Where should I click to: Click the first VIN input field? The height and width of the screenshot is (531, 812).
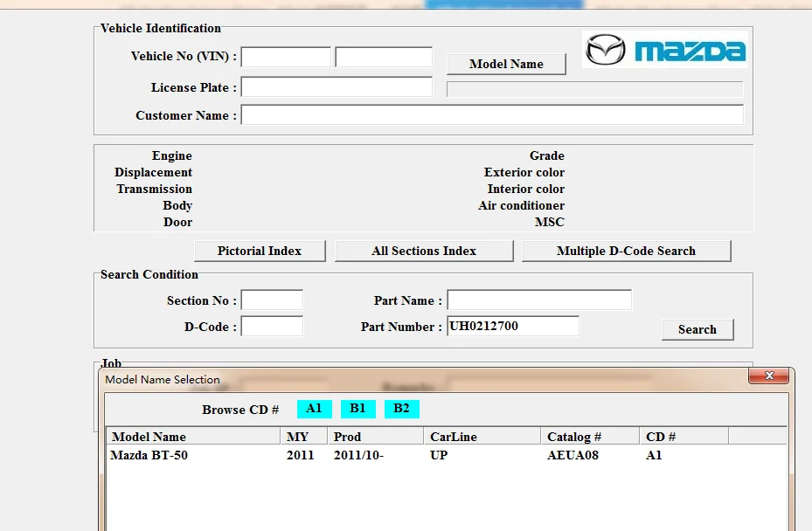(286, 58)
